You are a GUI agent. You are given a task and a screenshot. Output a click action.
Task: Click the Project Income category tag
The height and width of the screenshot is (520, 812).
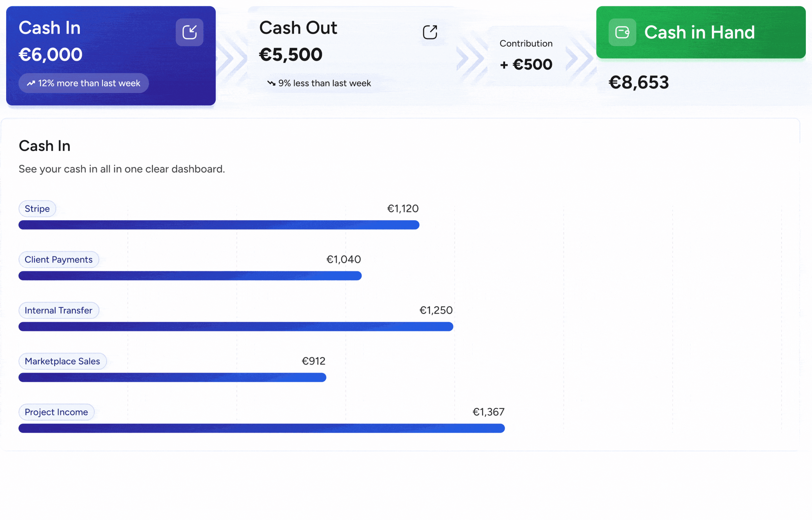[x=56, y=412]
